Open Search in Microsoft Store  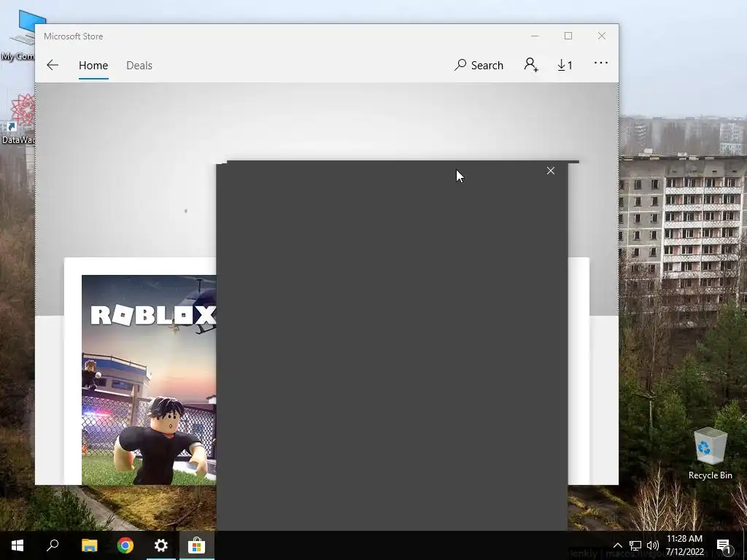(x=479, y=65)
